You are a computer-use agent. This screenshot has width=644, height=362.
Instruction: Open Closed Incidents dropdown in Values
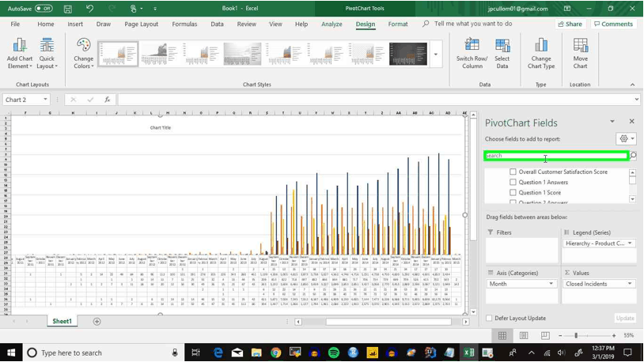(x=630, y=284)
